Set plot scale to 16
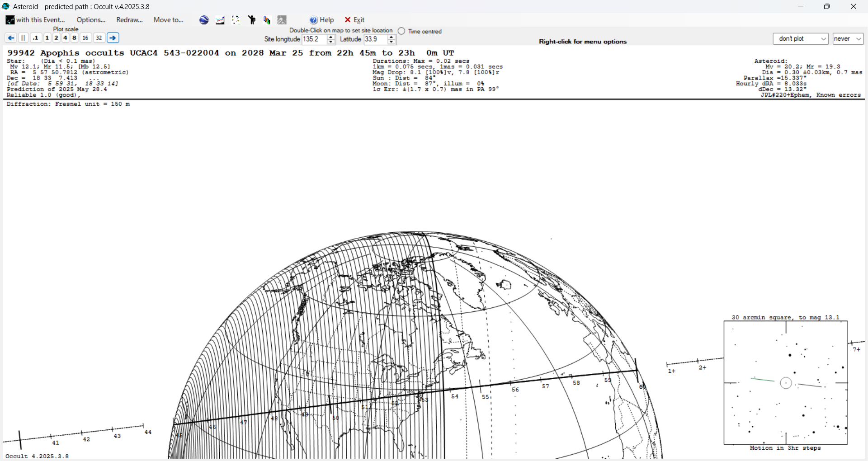 click(x=85, y=38)
